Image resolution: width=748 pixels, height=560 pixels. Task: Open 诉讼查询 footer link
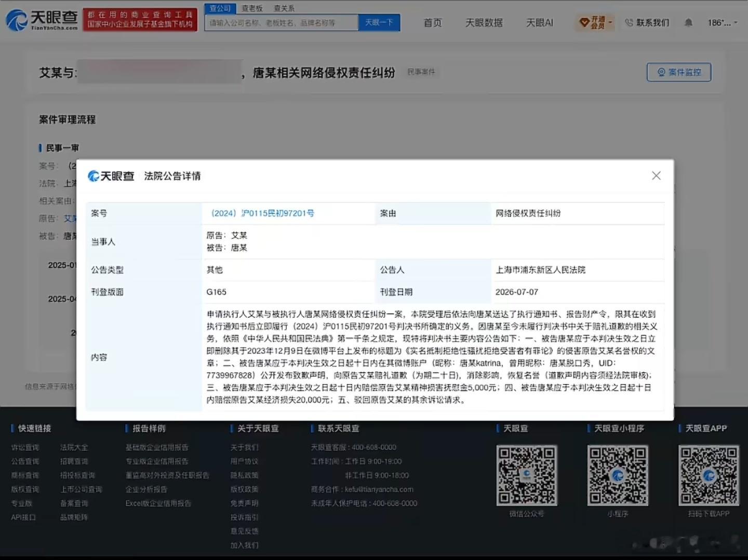click(x=25, y=447)
